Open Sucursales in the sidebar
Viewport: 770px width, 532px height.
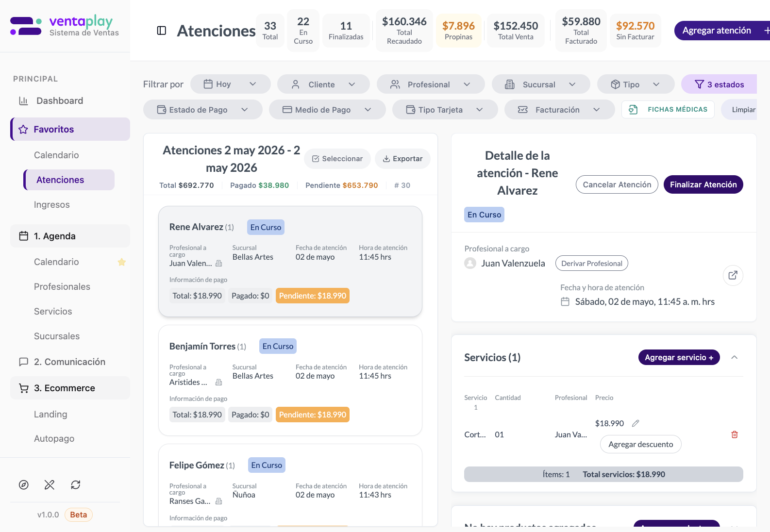click(x=57, y=336)
